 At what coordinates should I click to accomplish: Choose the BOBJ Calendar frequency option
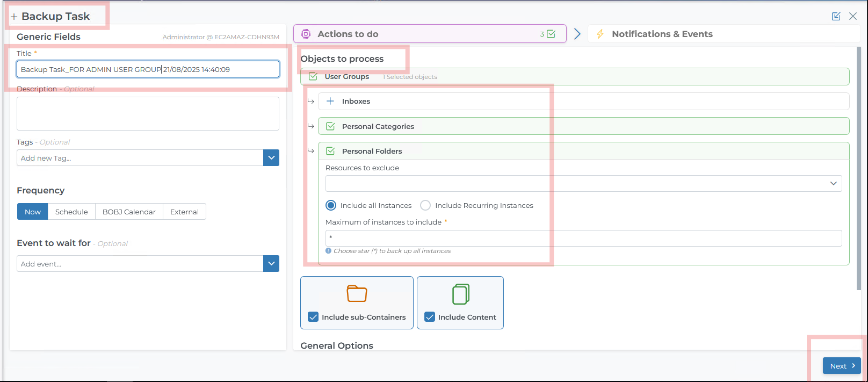[x=129, y=212]
